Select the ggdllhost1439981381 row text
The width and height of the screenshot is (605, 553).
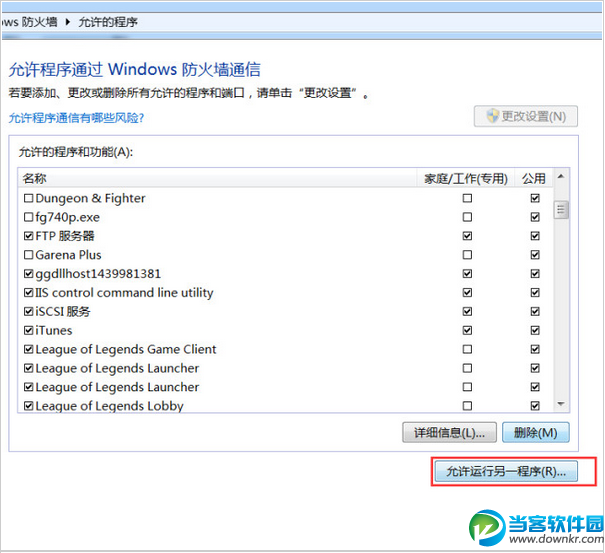[x=98, y=274]
